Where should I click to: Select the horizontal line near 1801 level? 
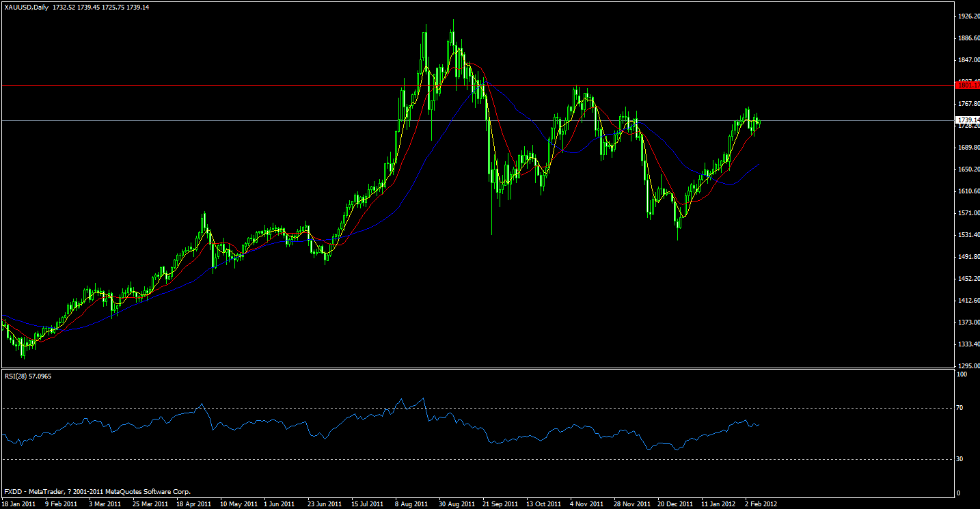click(x=273, y=85)
